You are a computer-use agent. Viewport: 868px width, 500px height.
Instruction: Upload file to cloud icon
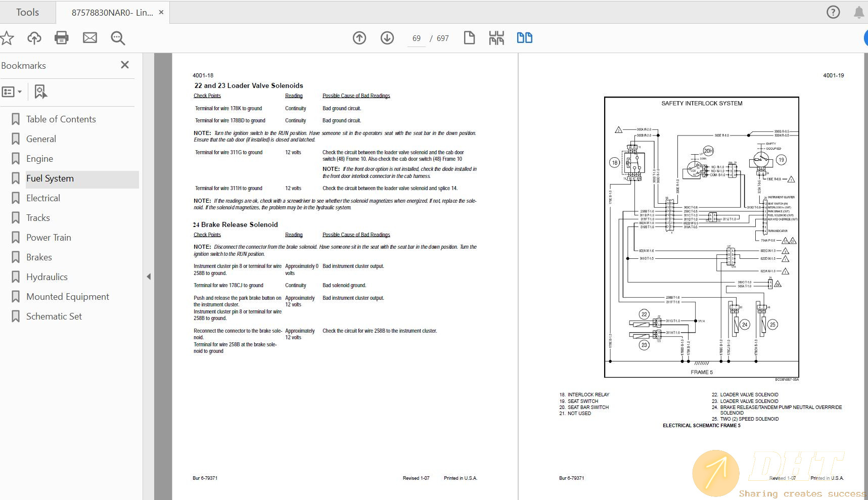[x=34, y=38]
